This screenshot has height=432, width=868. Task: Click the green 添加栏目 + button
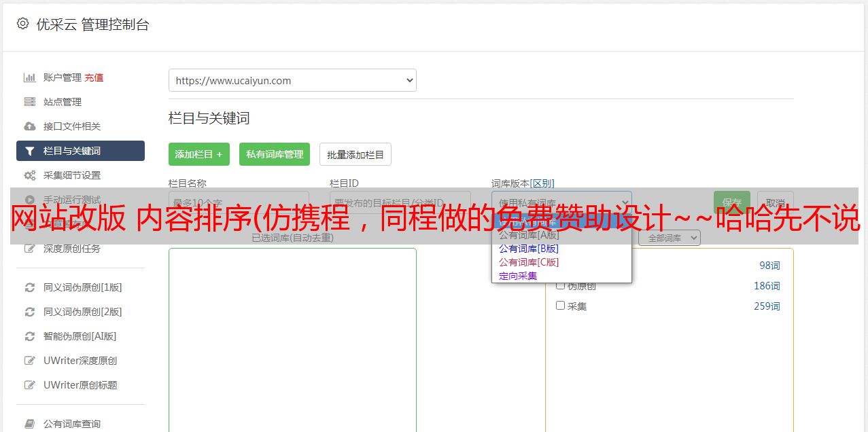199,154
